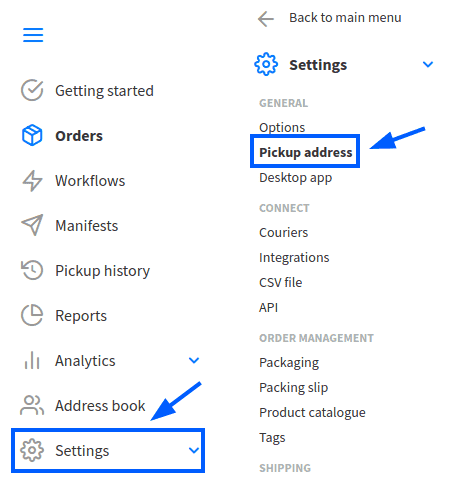Click the Getting started checkmark icon

[32, 90]
